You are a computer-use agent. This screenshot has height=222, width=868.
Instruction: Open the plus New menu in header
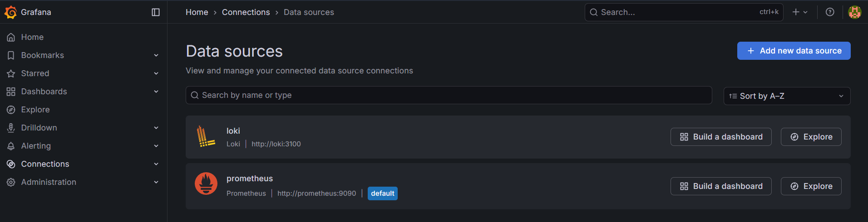point(799,12)
